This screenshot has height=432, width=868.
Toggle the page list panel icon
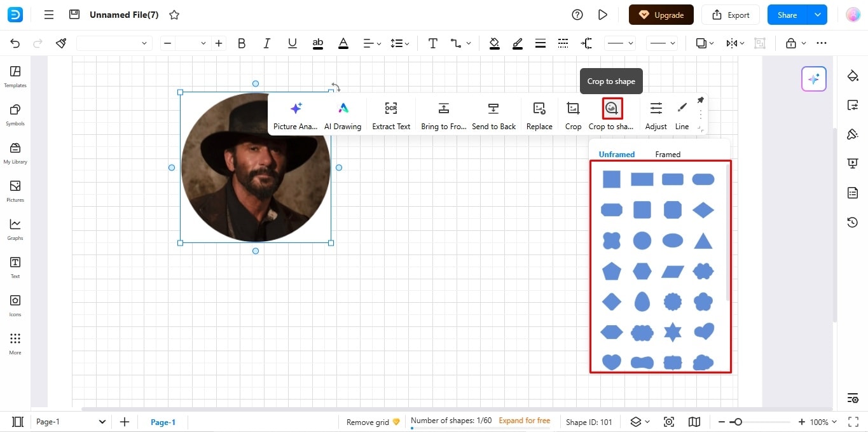[x=18, y=422]
